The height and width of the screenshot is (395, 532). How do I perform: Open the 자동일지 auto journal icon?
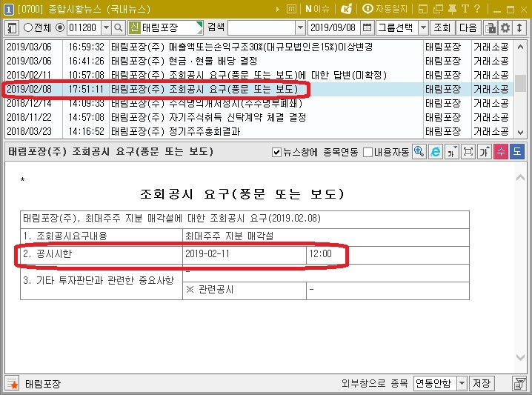385,9
